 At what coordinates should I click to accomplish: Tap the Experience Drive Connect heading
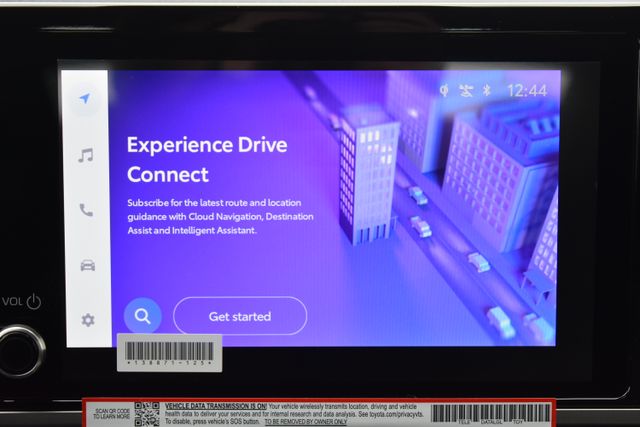[206, 159]
